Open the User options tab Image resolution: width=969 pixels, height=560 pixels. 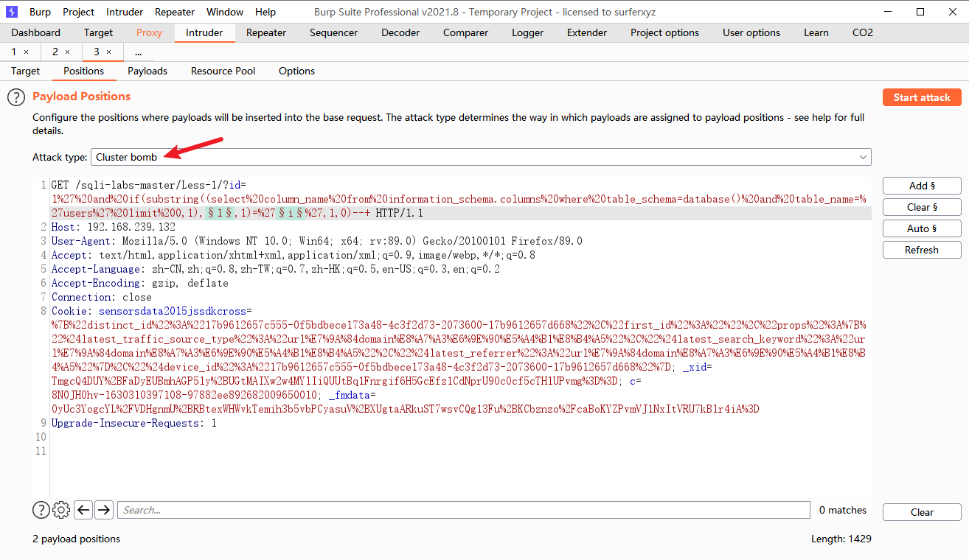tap(751, 32)
